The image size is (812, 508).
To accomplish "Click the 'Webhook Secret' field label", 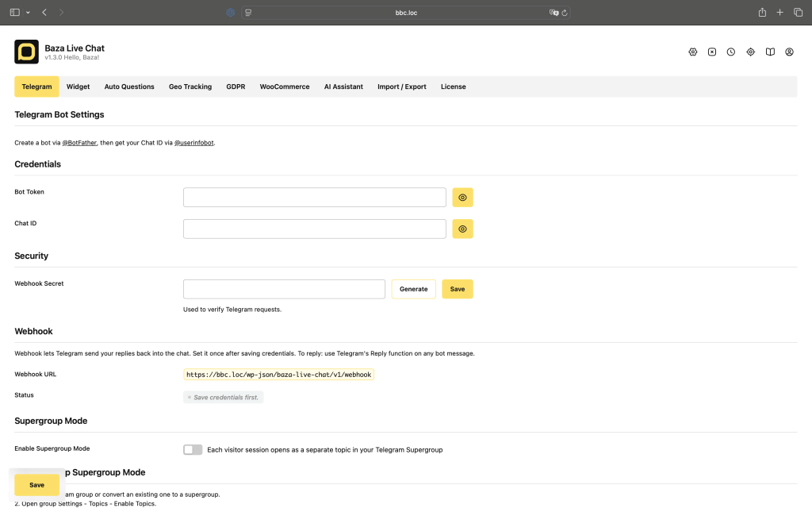I will pyautogui.click(x=39, y=283).
